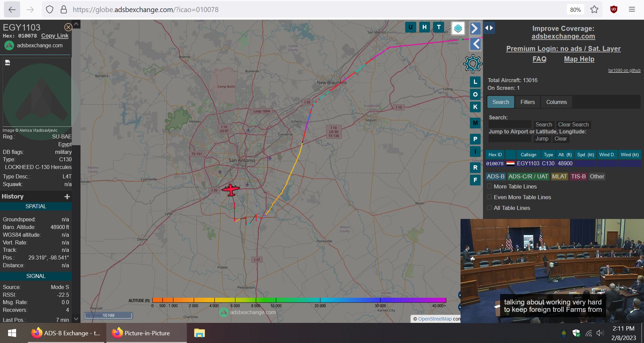Toggle the ADS-C/R / UAT source filter

point(528,176)
